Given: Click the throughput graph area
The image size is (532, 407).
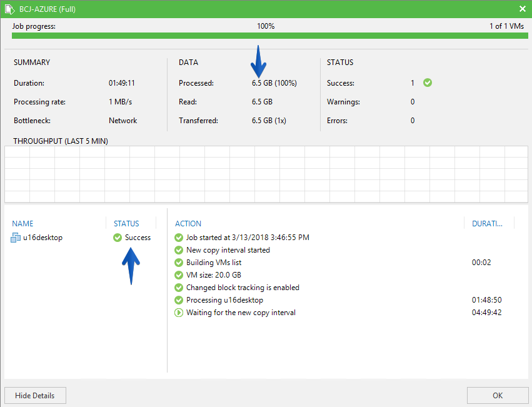Looking at the screenshot, I should point(266,174).
